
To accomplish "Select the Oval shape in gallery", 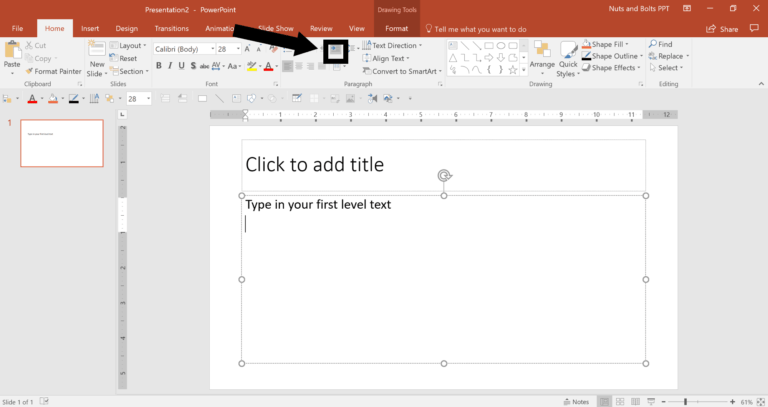I will pos(501,46).
